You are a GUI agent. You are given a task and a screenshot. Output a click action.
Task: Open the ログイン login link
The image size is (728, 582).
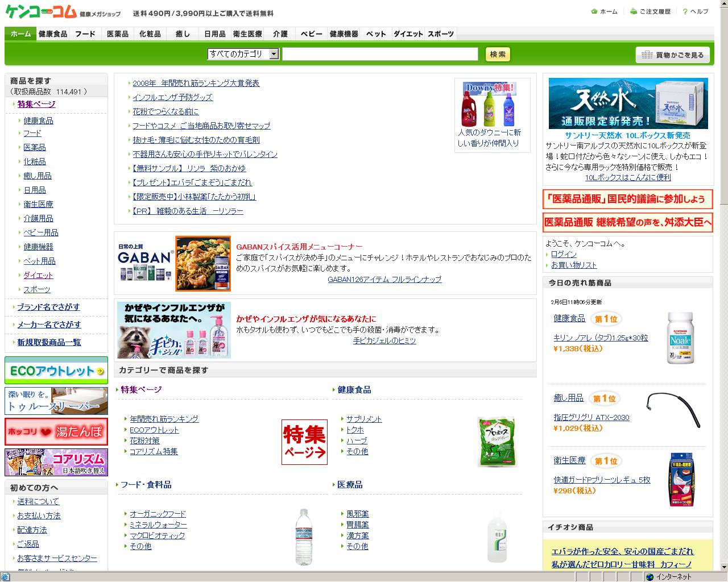point(564,254)
